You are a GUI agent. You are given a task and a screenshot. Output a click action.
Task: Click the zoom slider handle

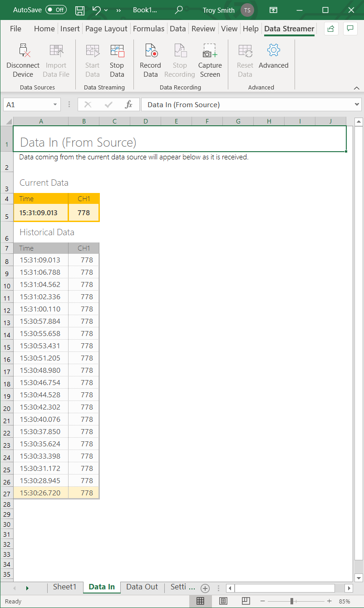[x=291, y=601]
